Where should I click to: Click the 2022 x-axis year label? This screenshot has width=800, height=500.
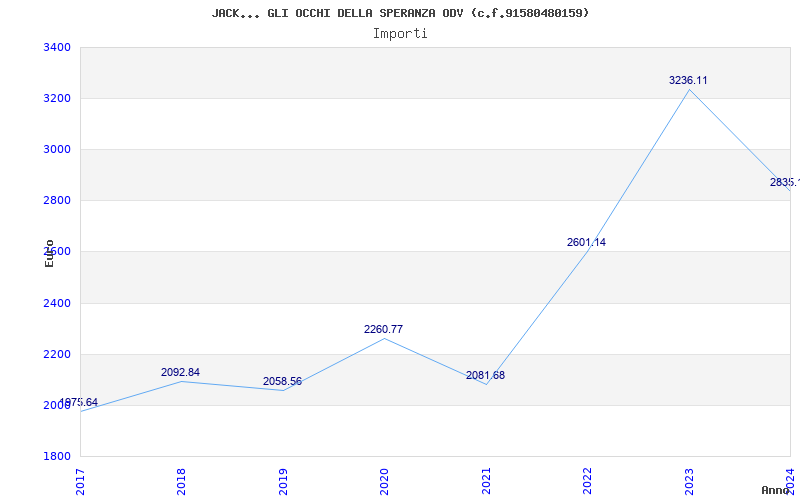pyautogui.click(x=587, y=482)
